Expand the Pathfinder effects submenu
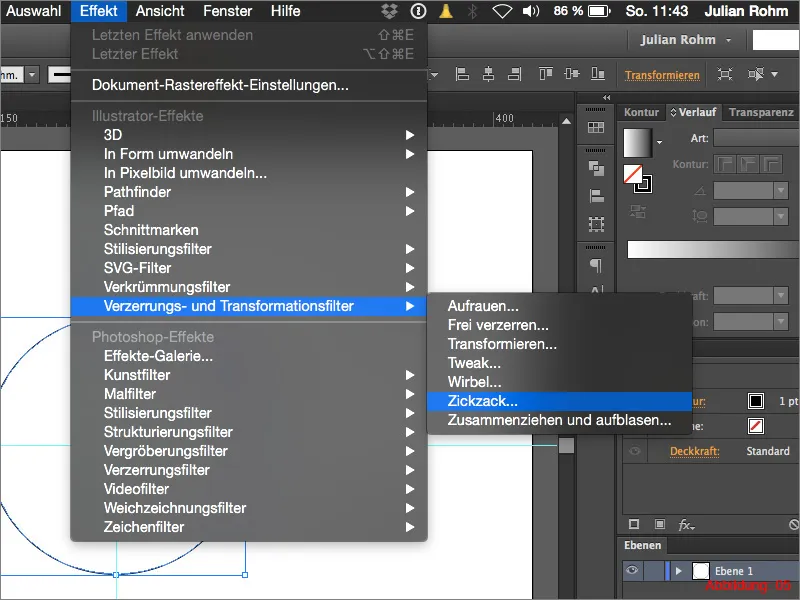The height and width of the screenshot is (600, 800). [x=248, y=192]
